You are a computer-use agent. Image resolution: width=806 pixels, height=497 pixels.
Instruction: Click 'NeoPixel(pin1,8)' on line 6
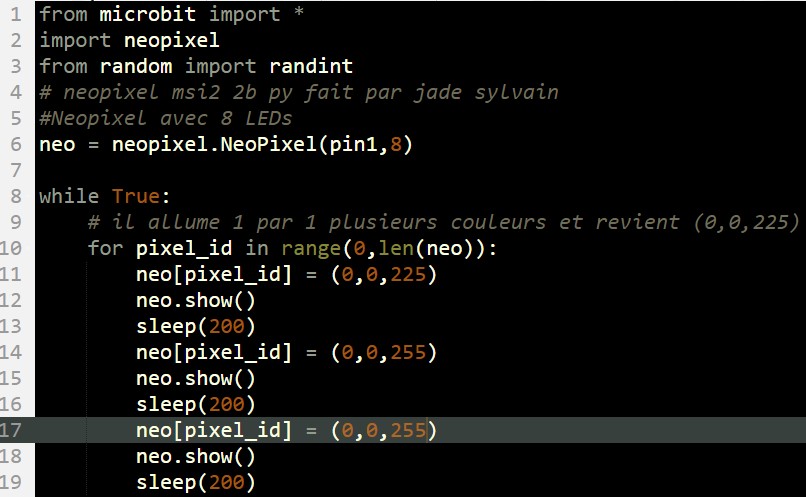coord(316,144)
